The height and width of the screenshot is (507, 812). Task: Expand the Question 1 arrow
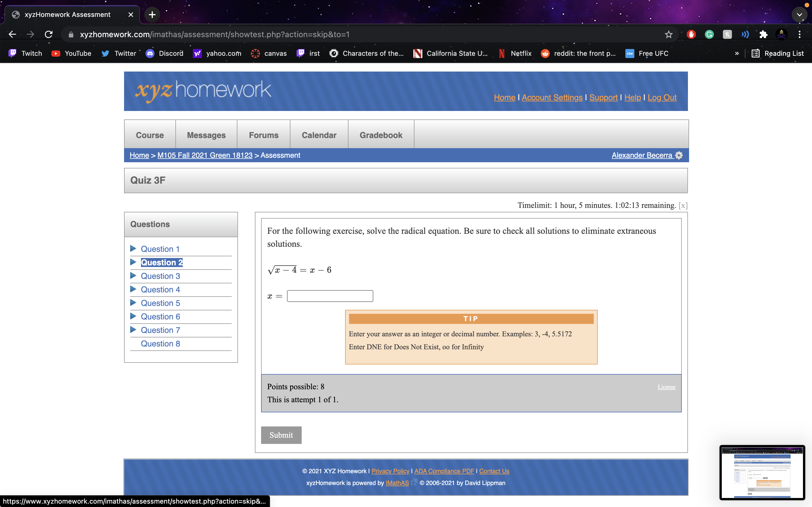click(133, 248)
